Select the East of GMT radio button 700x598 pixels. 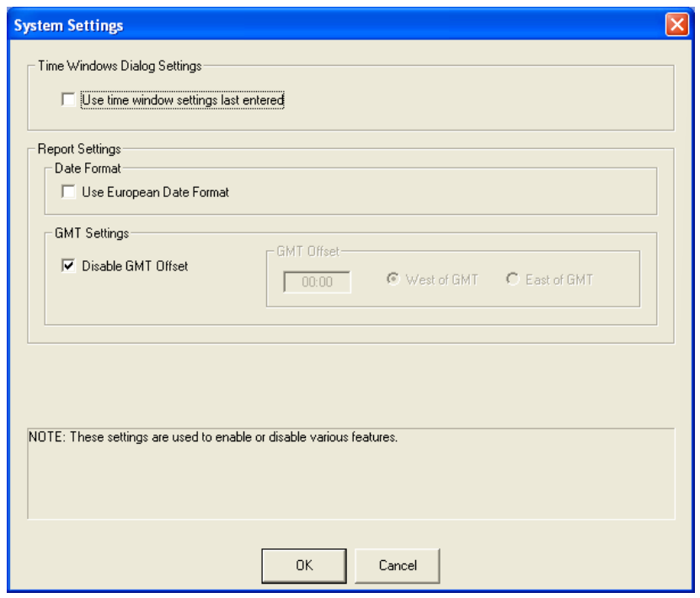(512, 280)
